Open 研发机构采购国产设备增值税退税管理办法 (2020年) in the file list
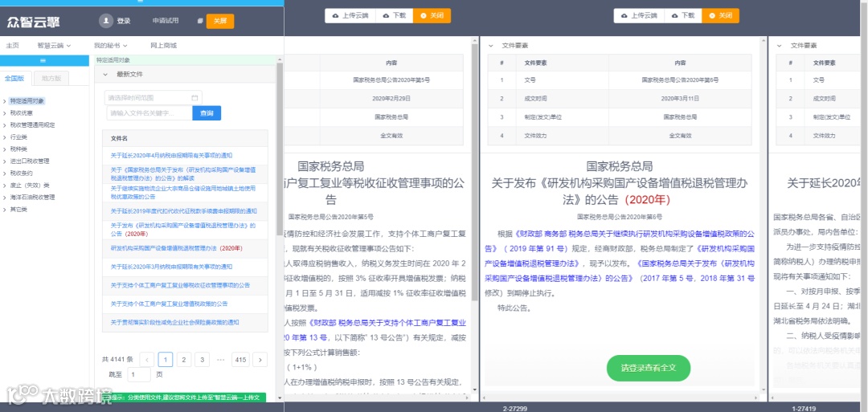This screenshot has height=412, width=868. pos(177,248)
